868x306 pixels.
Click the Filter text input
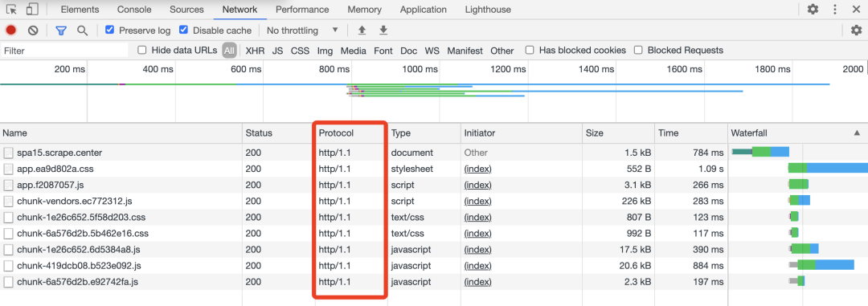tap(64, 51)
